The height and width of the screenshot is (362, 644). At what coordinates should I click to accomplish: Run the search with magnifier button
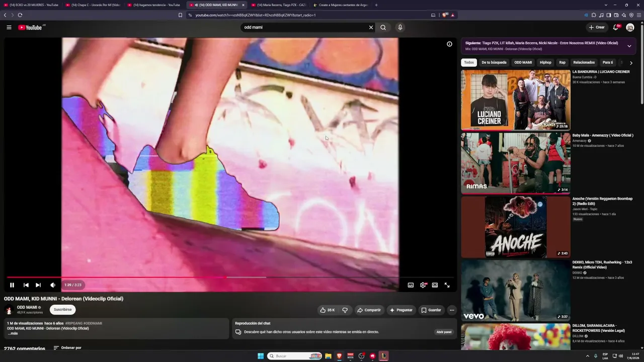tap(383, 27)
